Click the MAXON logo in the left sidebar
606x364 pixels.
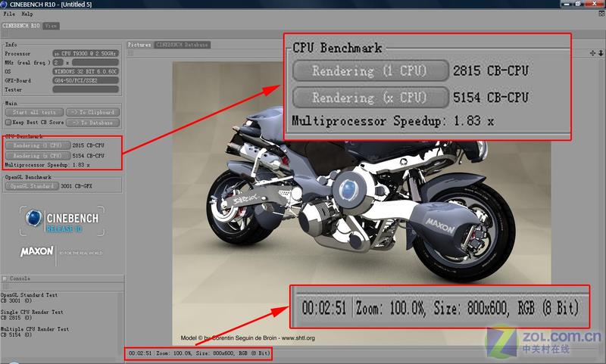36,252
